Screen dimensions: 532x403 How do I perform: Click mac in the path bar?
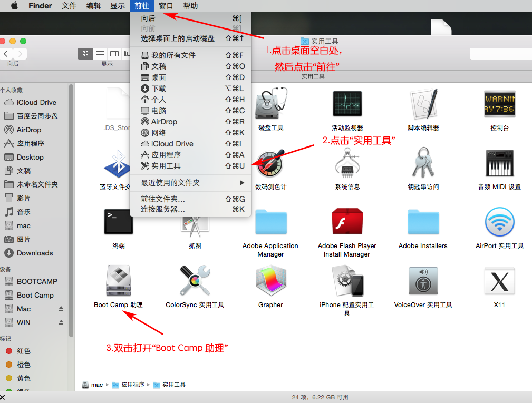93,385
